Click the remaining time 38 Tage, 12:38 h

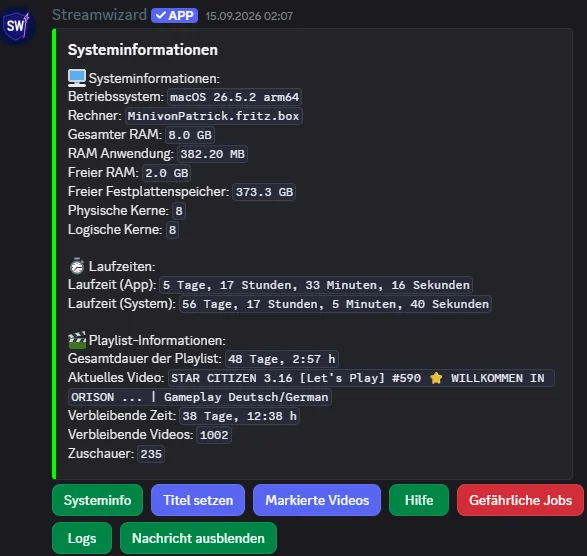(239, 416)
